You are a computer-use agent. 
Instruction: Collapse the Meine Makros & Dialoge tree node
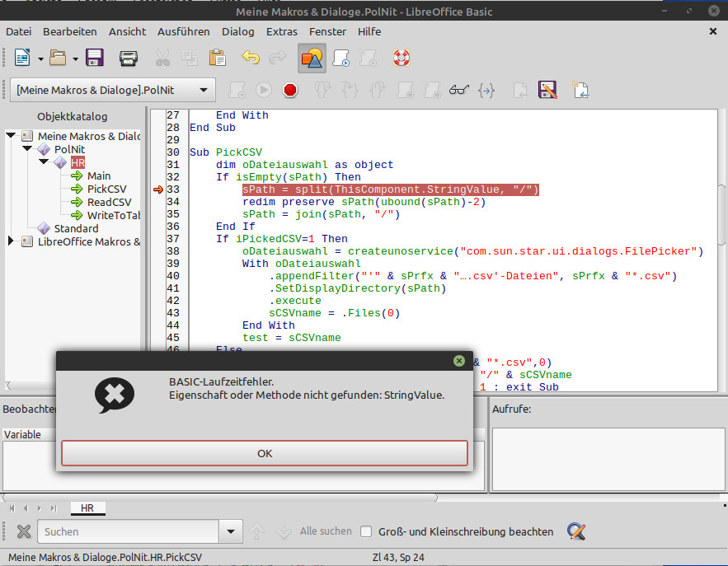coord(12,136)
